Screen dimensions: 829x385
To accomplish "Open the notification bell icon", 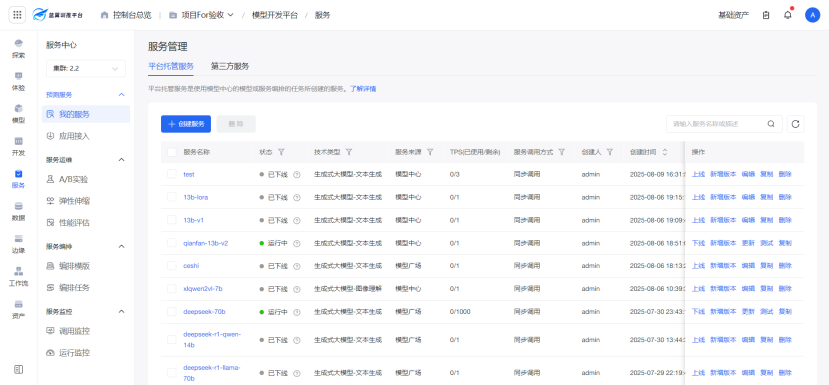I will [788, 15].
